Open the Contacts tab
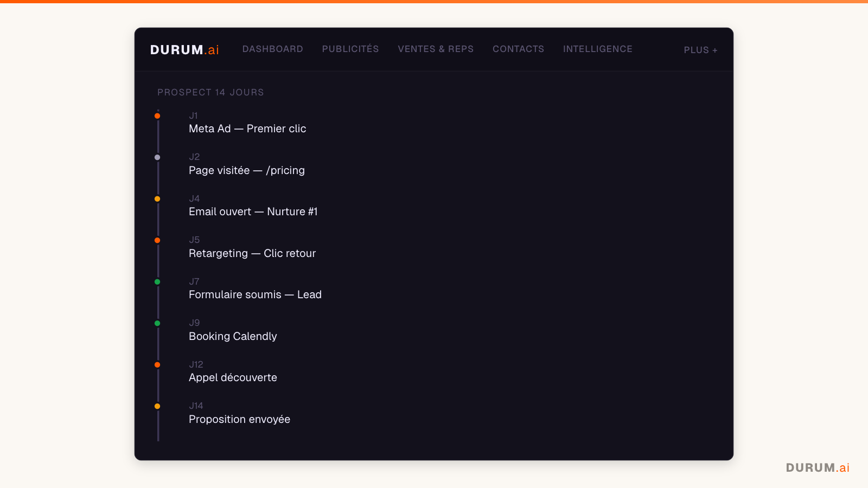 (518, 49)
